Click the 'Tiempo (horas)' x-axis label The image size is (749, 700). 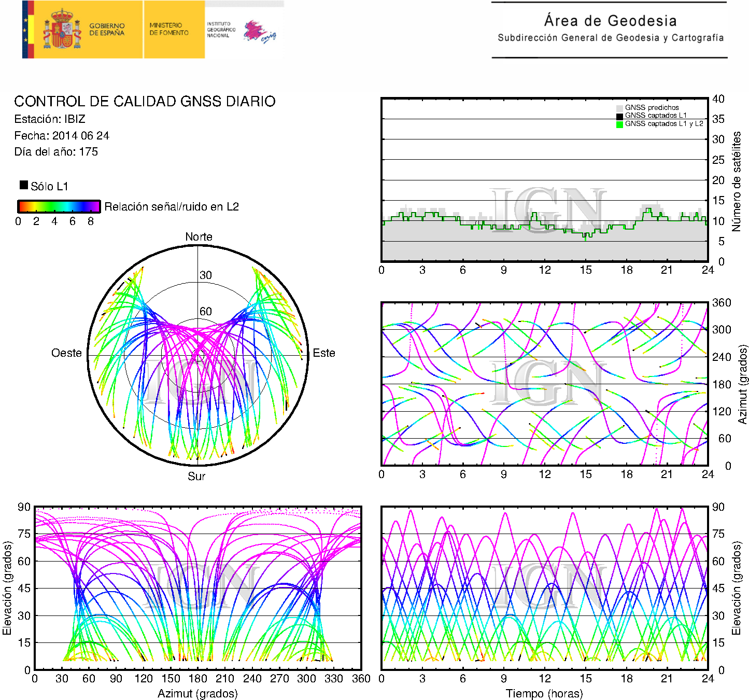coord(544,693)
